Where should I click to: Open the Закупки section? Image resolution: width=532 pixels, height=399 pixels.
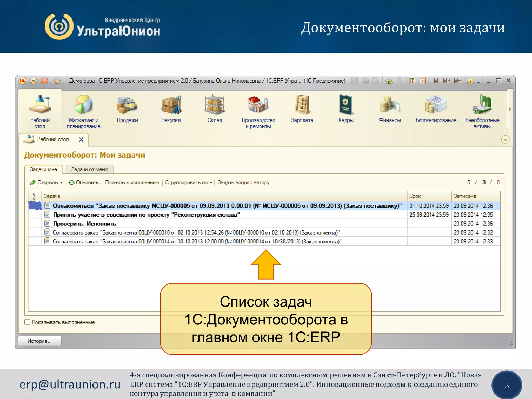click(171, 109)
